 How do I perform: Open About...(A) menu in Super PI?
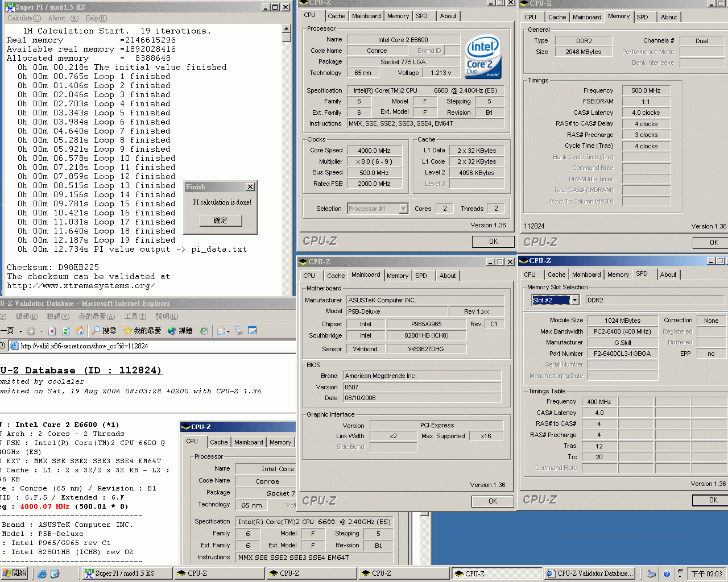pyautogui.click(x=63, y=18)
